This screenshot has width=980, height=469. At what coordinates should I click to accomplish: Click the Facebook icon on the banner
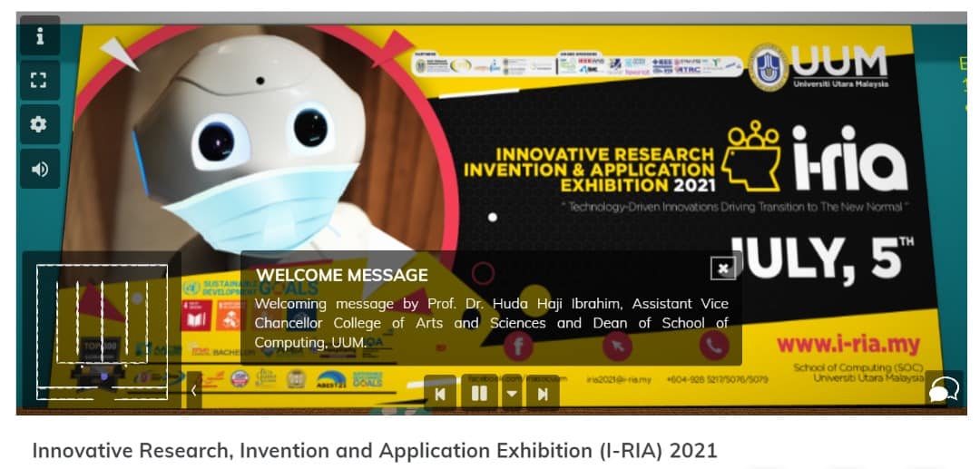[518, 346]
